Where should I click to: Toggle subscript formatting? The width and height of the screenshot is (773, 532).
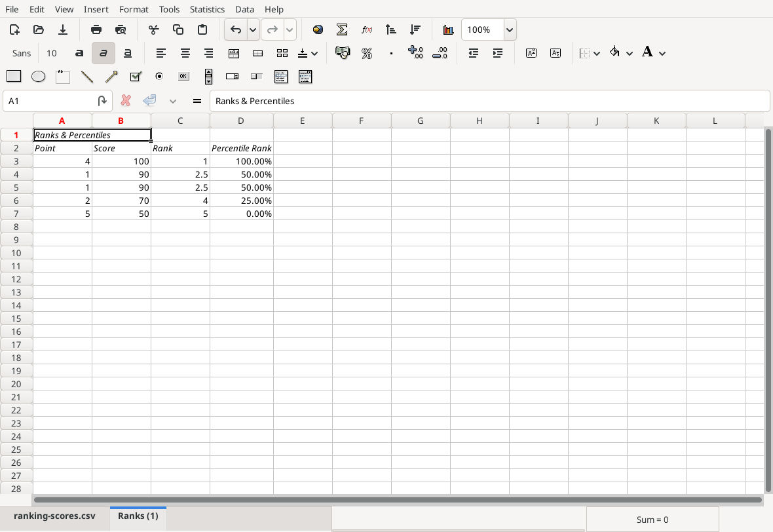(555, 53)
